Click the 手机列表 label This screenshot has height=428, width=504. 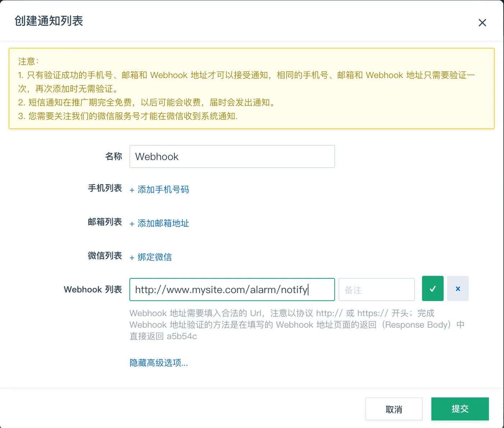click(x=105, y=188)
